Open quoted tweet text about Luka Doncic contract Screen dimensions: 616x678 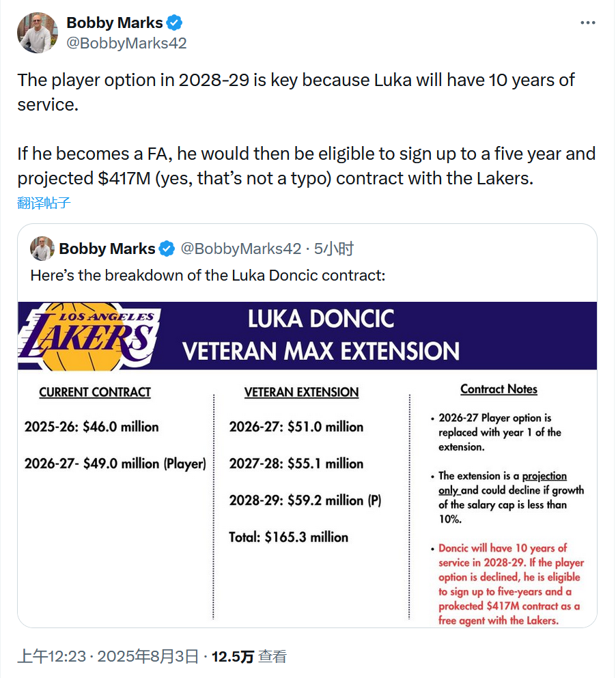pos(208,275)
